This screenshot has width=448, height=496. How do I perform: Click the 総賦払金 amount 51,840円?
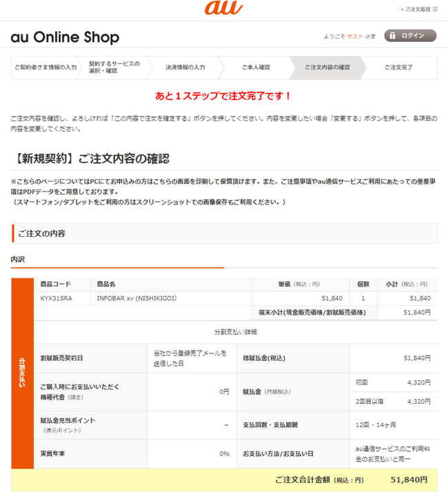point(417,358)
